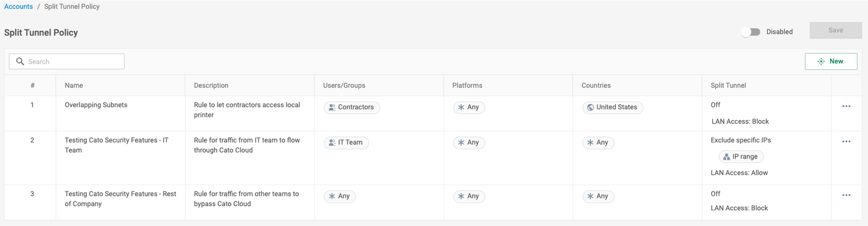The width and height of the screenshot is (868, 226).
Task: Click the IT Team group chip
Action: (346, 143)
